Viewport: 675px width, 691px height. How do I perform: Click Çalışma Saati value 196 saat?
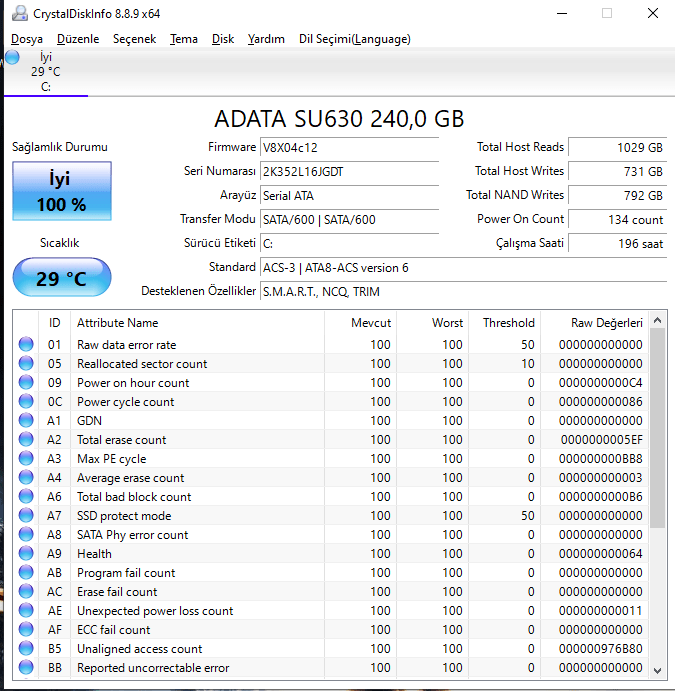pos(617,243)
